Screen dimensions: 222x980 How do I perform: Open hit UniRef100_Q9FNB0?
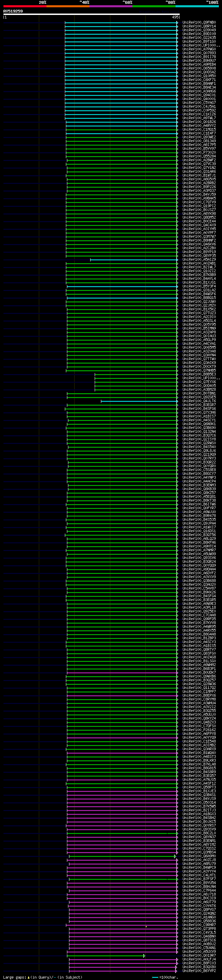(199, 23)
